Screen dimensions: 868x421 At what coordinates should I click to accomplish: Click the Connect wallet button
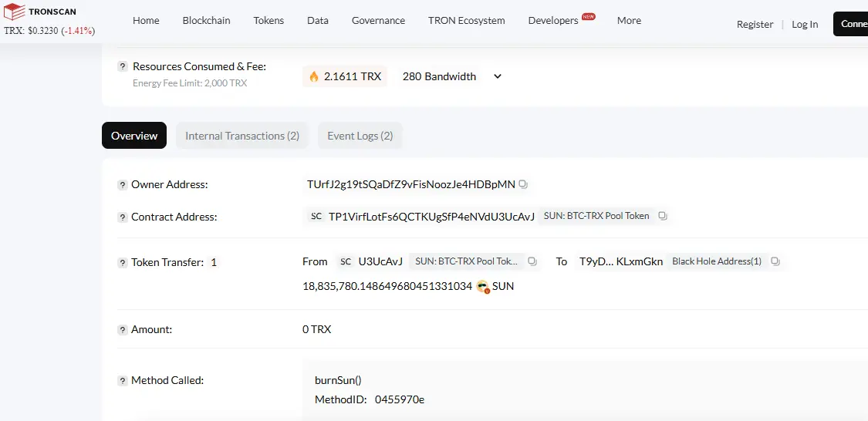coord(850,24)
